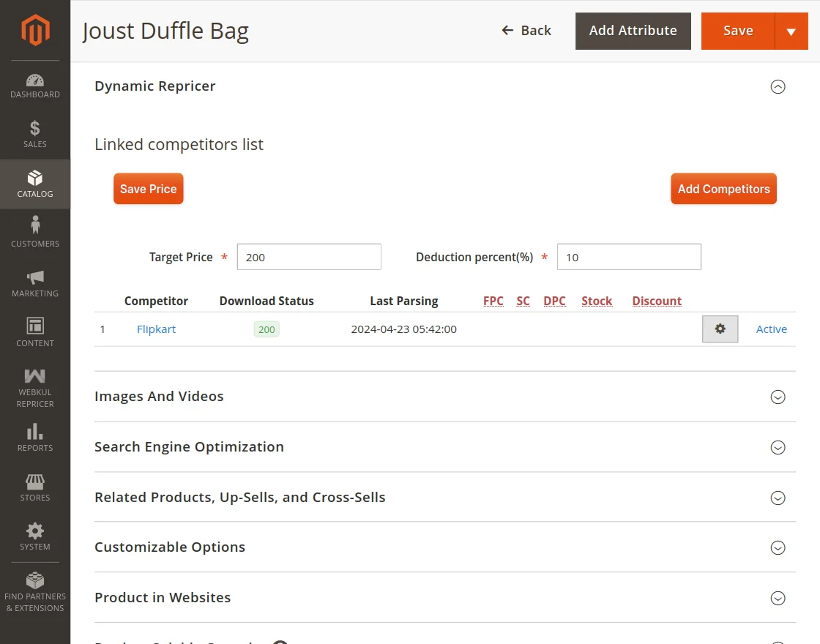The width and height of the screenshot is (820, 644).
Task: Expand the Search Engine Optimization section
Action: point(778,446)
